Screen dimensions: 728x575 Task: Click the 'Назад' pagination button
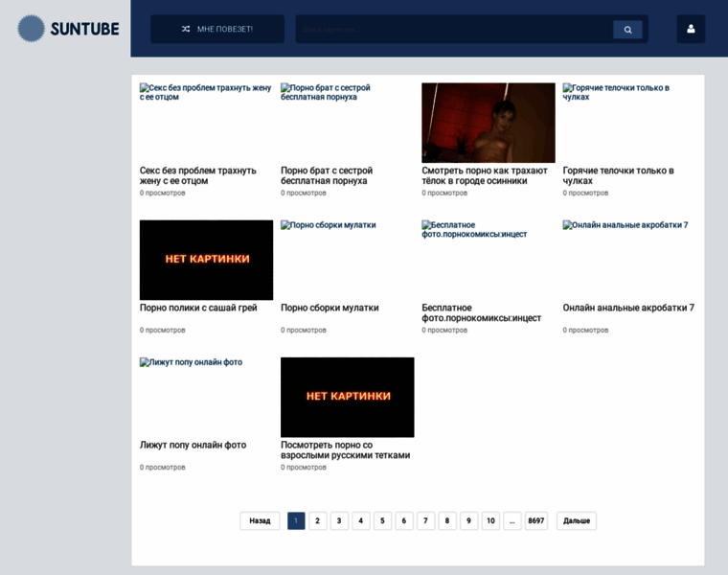260,520
